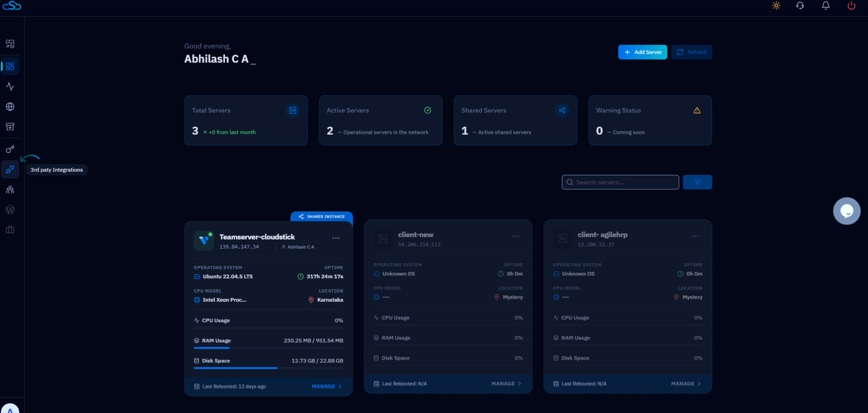
Task: Click the client- agilehrp server icon
Action: [x=563, y=238]
